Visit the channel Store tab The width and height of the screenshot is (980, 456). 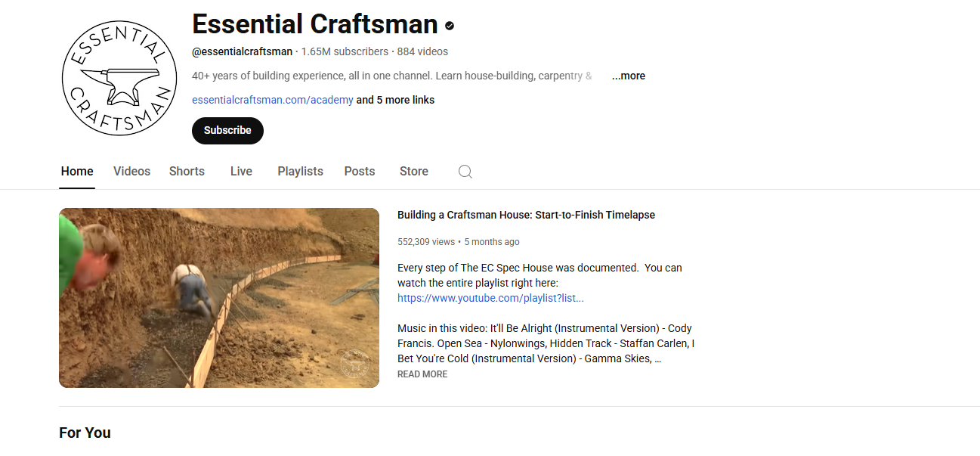(x=413, y=172)
